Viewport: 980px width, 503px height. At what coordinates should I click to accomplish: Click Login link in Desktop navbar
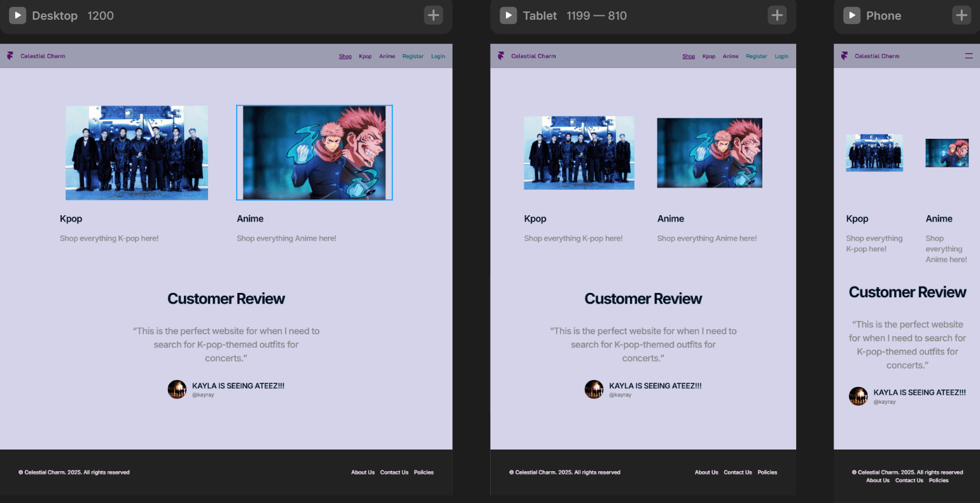[438, 56]
